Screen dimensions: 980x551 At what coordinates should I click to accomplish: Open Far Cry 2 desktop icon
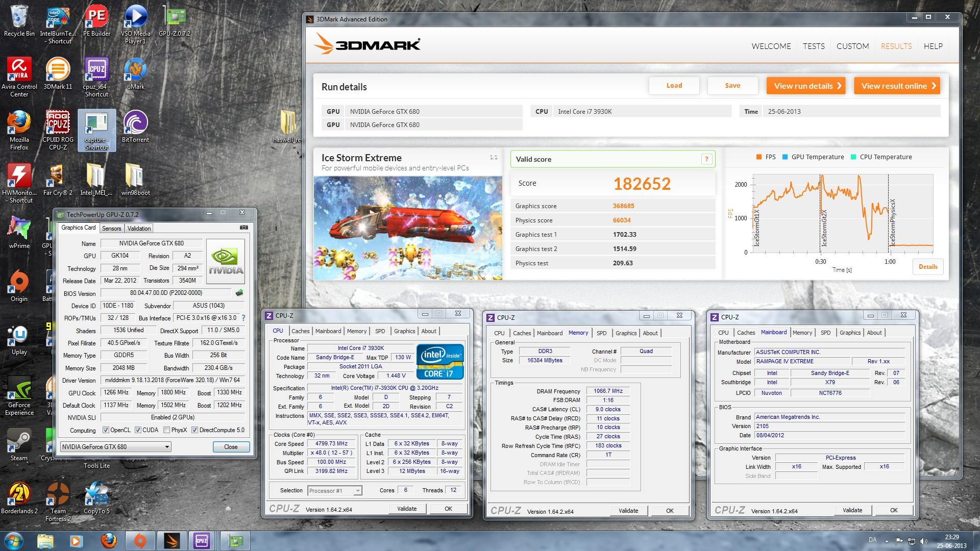point(58,179)
